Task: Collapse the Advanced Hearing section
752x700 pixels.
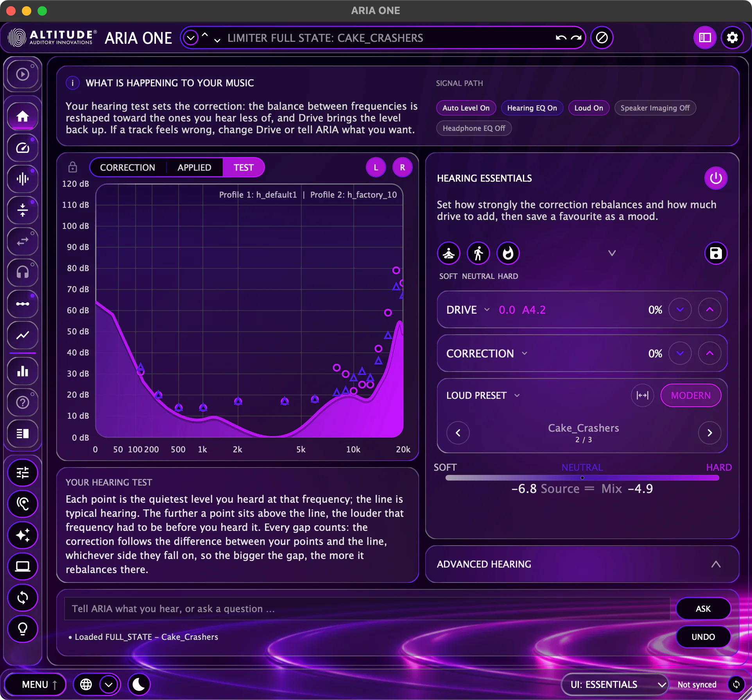Action: (x=715, y=564)
